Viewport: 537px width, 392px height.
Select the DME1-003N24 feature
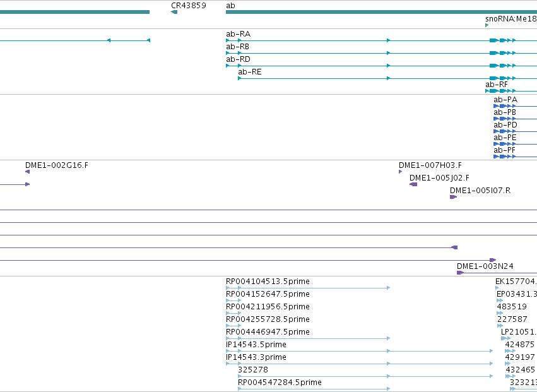(x=497, y=273)
